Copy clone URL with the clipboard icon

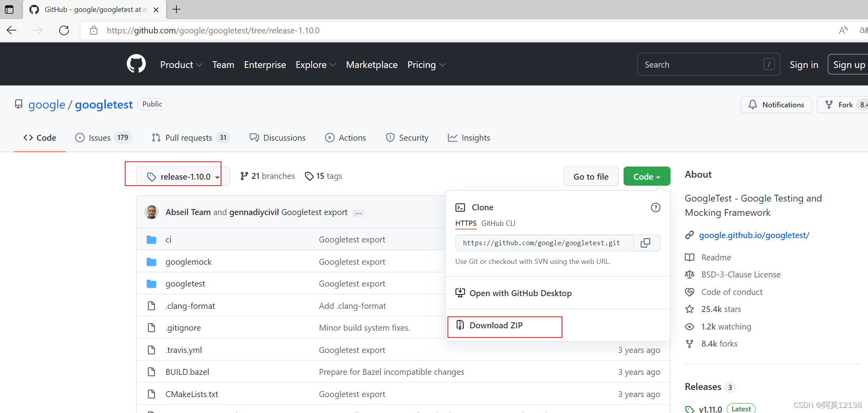click(x=646, y=243)
